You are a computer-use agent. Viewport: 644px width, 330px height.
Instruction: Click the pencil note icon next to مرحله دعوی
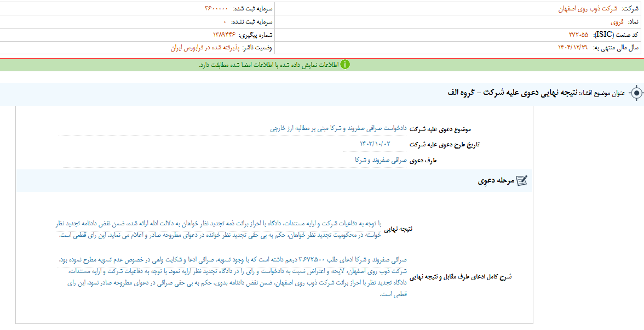[x=521, y=181]
